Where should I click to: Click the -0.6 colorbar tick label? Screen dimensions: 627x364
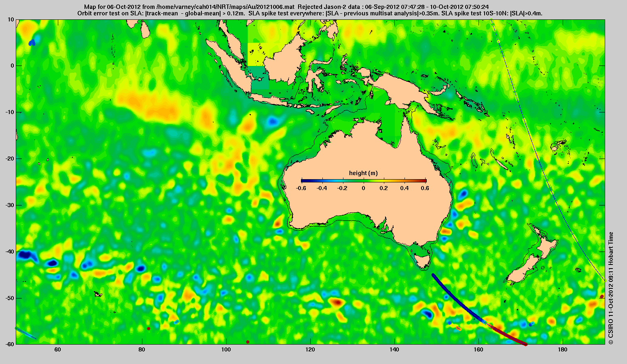301,188
